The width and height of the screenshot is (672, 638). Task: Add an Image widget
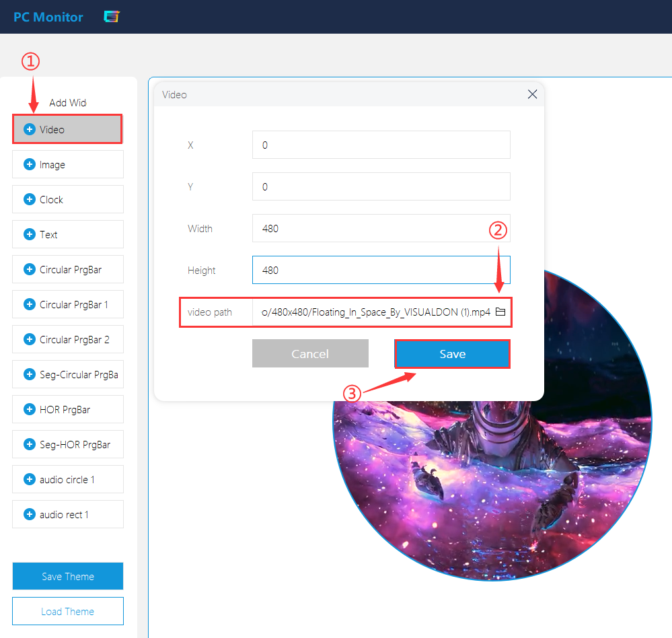pyautogui.click(x=68, y=164)
